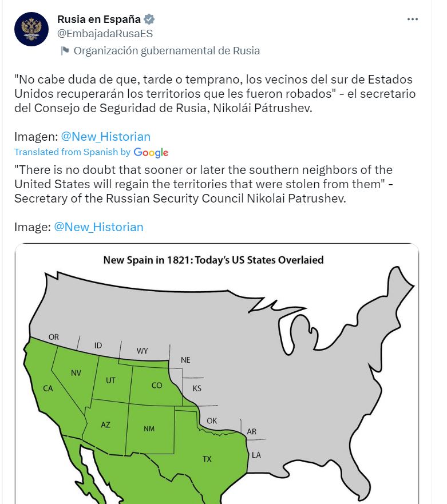
Task: Open the Rusia en España display name
Action: (x=99, y=19)
